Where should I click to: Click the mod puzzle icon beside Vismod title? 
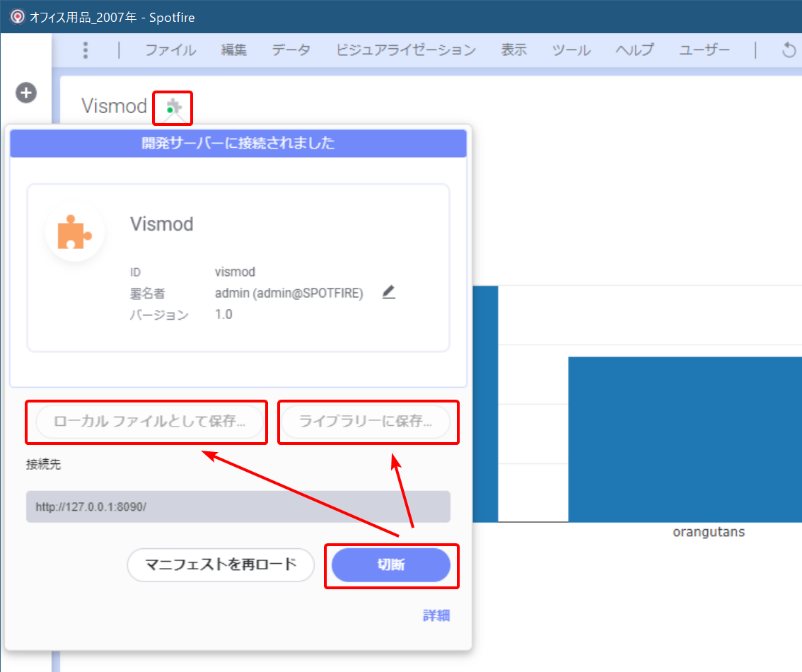[173, 107]
